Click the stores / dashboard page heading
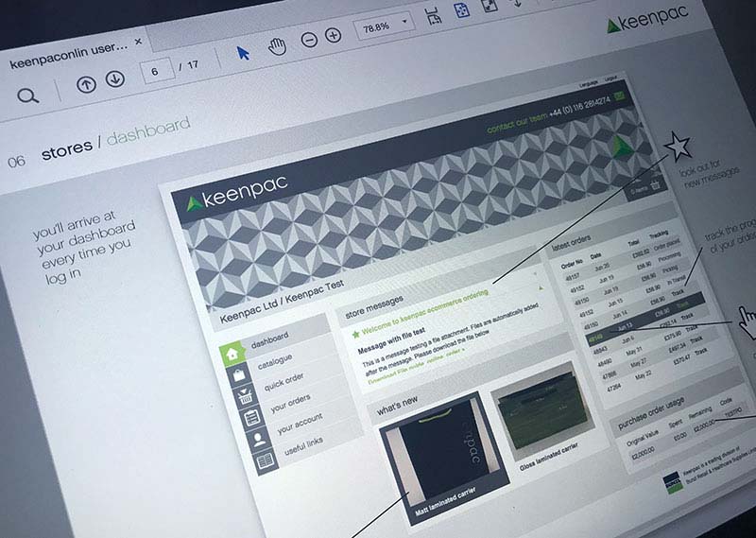This screenshot has height=538, width=756. (x=115, y=138)
